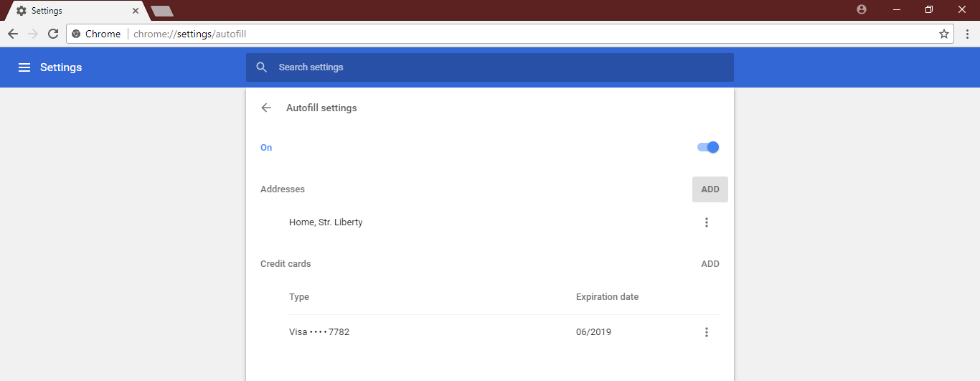Screen dimensions: 980x381
Task: Go back using browser back arrow
Action: coord(13,34)
